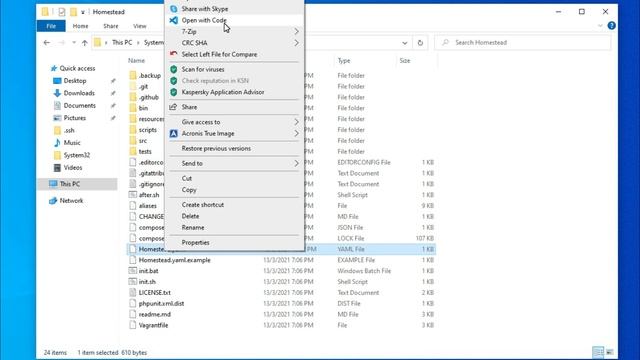Open the address bar history dropdown

click(404, 43)
